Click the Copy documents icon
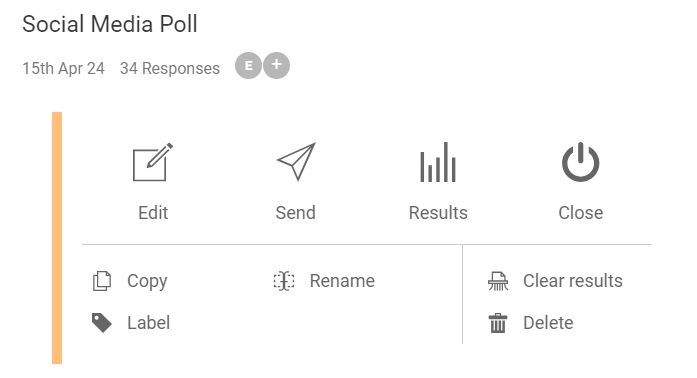697x378 pixels. pyautogui.click(x=102, y=281)
